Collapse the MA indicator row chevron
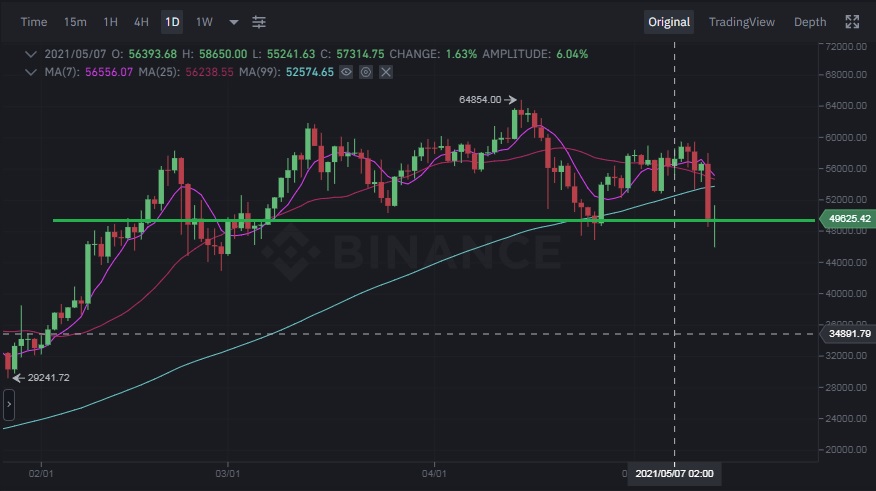 pos(31,72)
